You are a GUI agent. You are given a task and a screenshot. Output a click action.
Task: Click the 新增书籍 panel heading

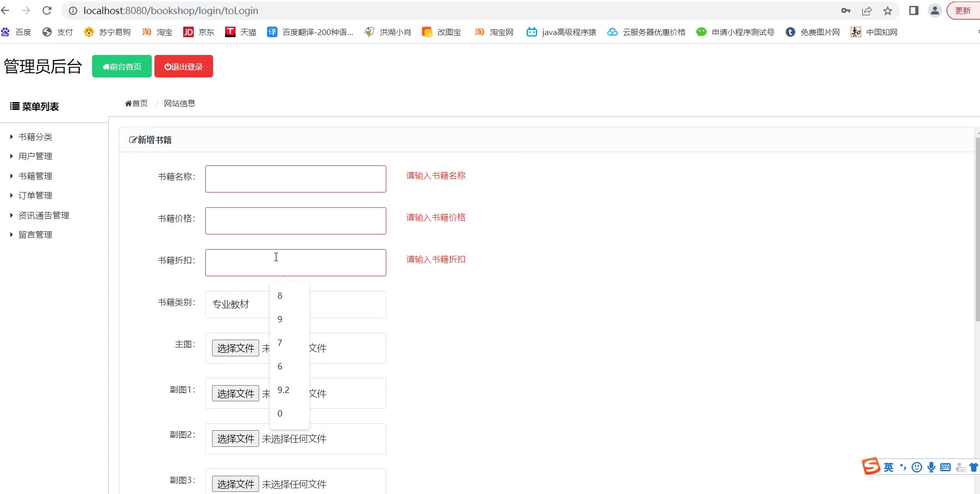(x=150, y=140)
